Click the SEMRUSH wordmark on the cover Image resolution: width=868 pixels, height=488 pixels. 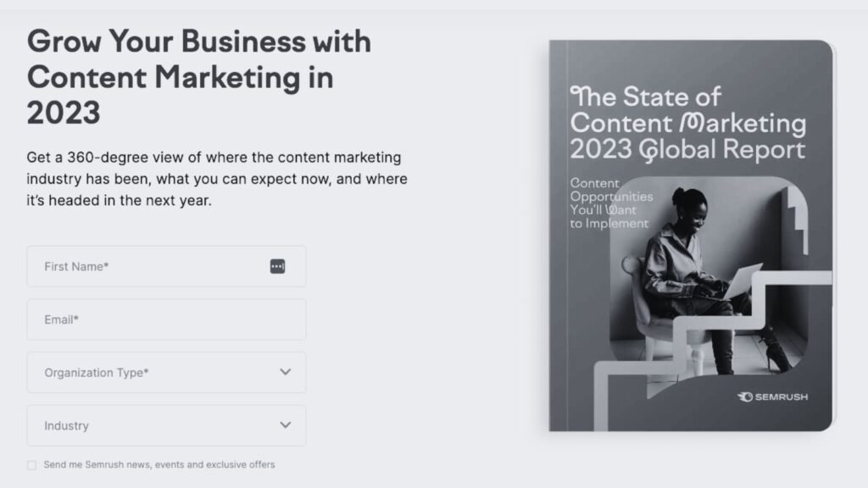click(x=781, y=396)
